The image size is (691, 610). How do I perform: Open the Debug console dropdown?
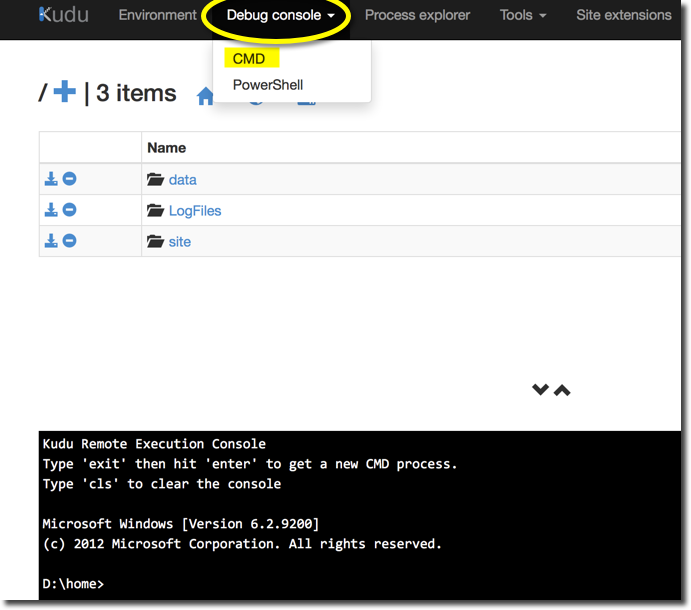coord(281,15)
